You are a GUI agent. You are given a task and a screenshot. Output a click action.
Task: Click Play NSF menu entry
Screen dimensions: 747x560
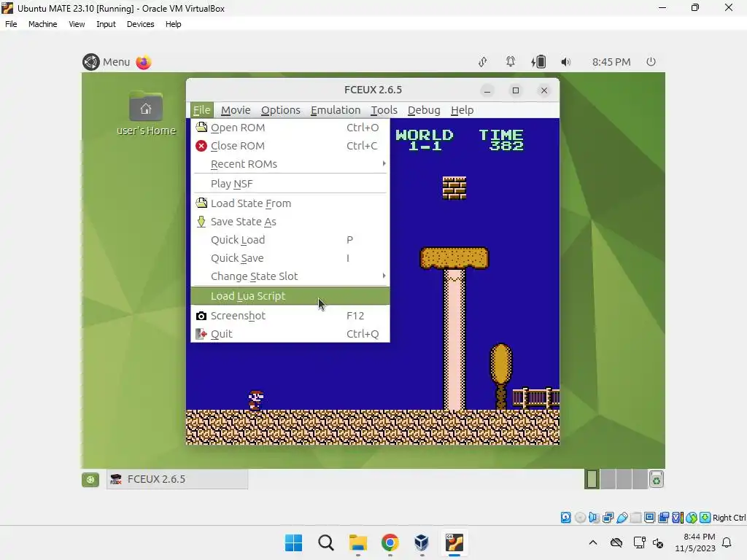point(290,183)
